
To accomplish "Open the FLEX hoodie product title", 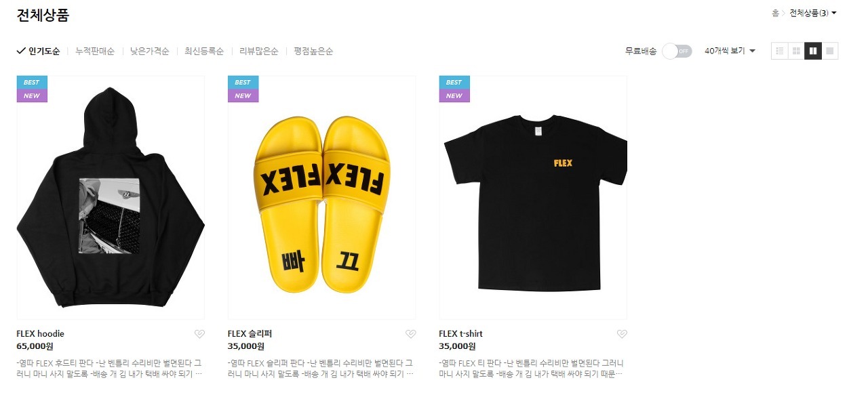I will [x=40, y=334].
